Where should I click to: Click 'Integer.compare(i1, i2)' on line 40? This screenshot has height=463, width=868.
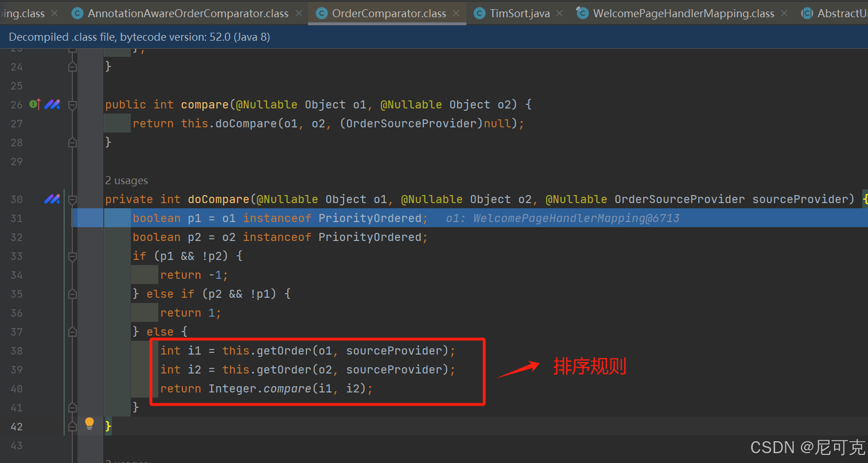[287, 388]
